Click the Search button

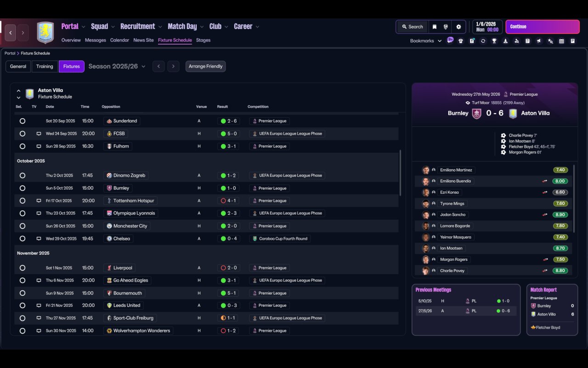[x=412, y=27]
